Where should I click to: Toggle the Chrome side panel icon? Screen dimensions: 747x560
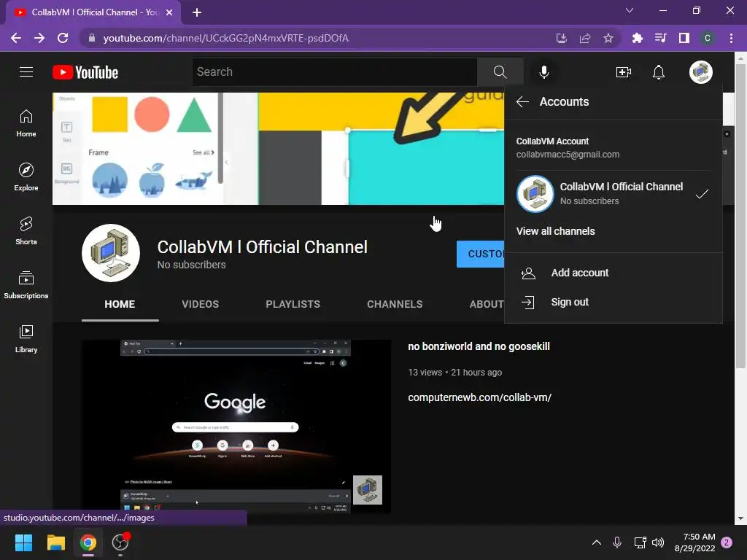coord(684,38)
